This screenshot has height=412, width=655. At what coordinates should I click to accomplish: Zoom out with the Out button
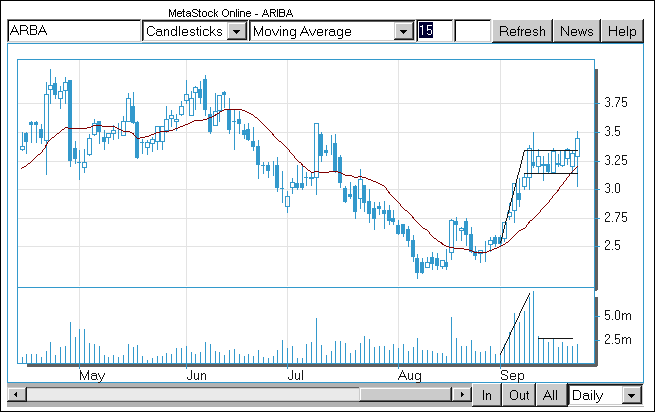(519, 395)
